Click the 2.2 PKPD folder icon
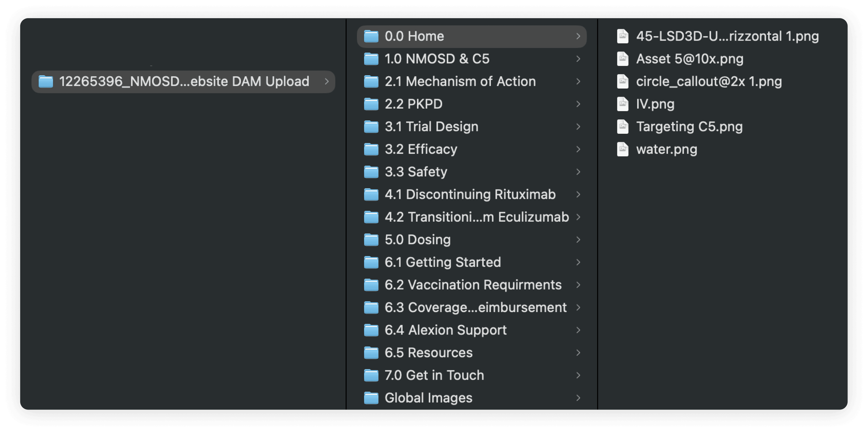 (371, 104)
